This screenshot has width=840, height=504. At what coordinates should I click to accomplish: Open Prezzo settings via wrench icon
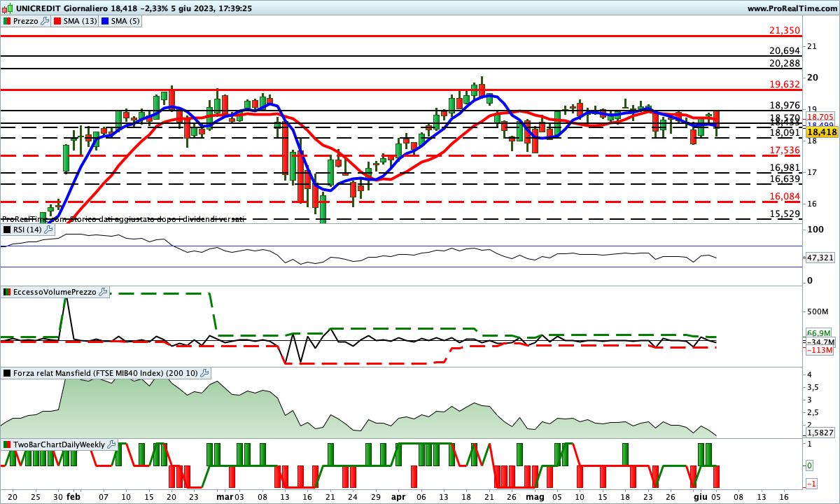45,21
